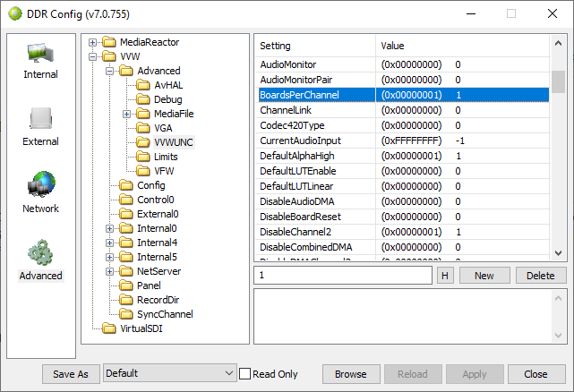This screenshot has width=574, height=392.
Task: Click the Apply button
Action: 475,374
